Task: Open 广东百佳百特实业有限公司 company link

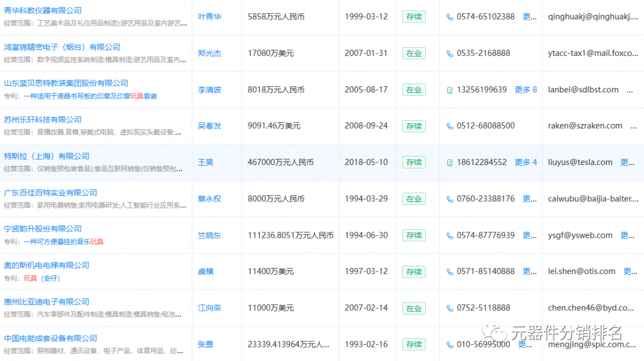Action: pyautogui.click(x=51, y=193)
